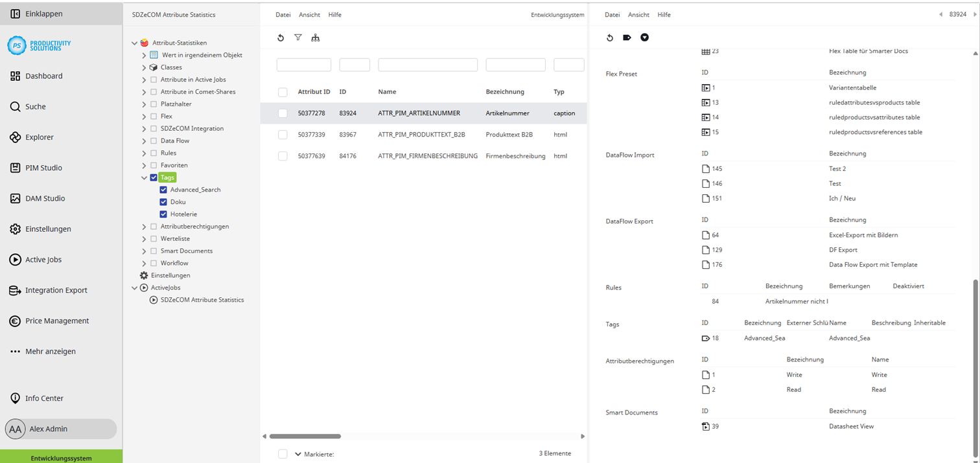Image resolution: width=980 pixels, height=463 pixels.
Task: Click the Entwicklungssystem link at the top
Action: [x=557, y=14]
